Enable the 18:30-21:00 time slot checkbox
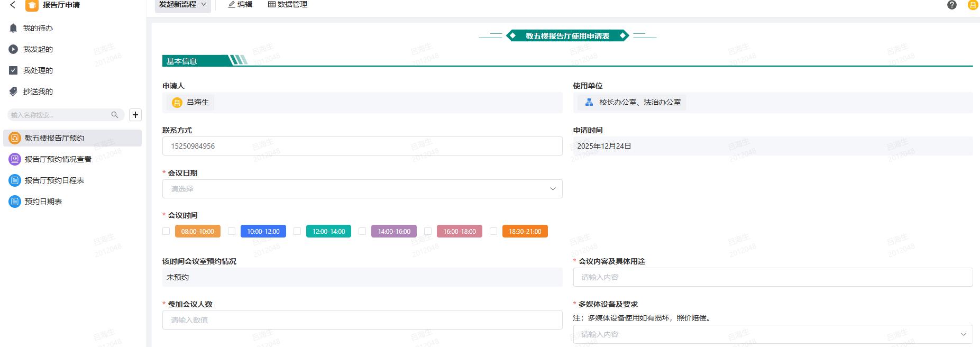The image size is (980, 347). [x=493, y=231]
